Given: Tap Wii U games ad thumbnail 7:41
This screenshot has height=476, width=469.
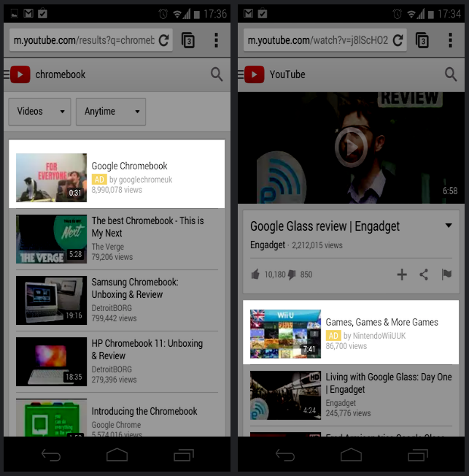Looking at the screenshot, I should point(285,334).
